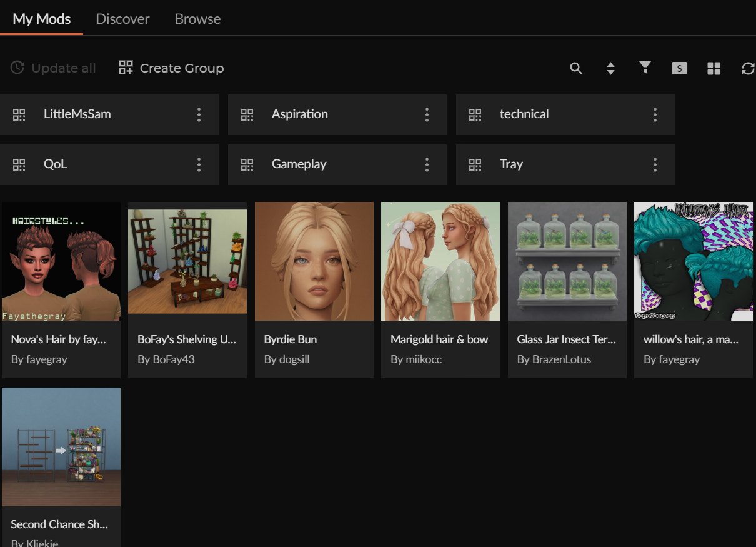The height and width of the screenshot is (547, 756).
Task: Click the LittleMsSam group icon
Action: 19,114
